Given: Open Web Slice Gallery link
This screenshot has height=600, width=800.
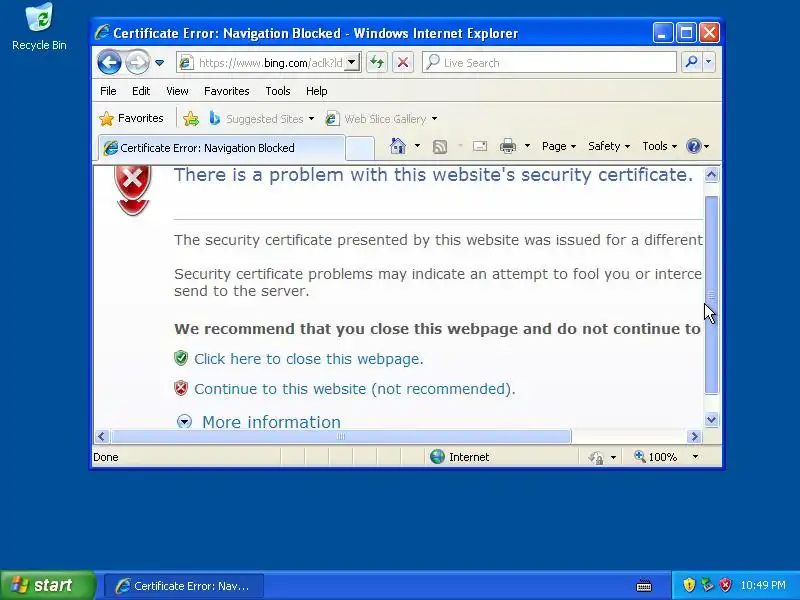Looking at the screenshot, I should coord(382,119).
